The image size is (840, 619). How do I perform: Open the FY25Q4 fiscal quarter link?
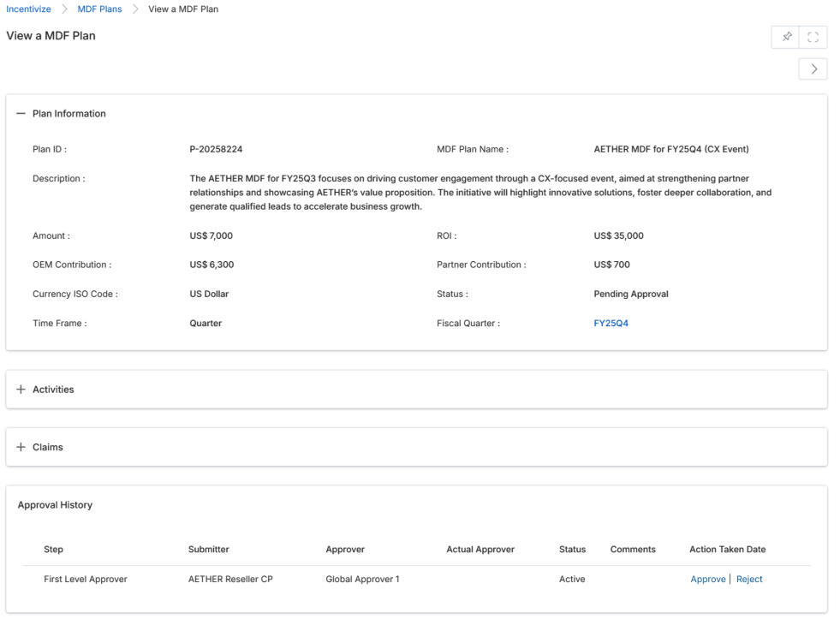click(611, 324)
